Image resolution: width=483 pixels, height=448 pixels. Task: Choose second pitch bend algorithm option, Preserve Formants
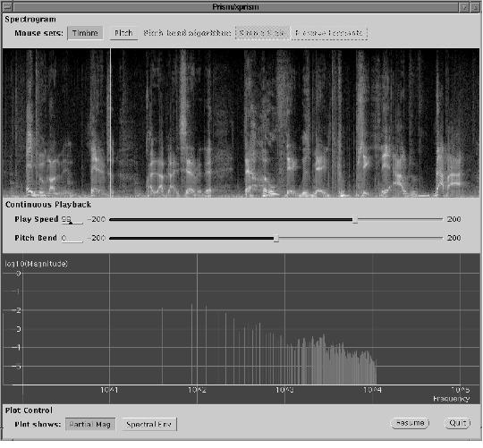328,33
